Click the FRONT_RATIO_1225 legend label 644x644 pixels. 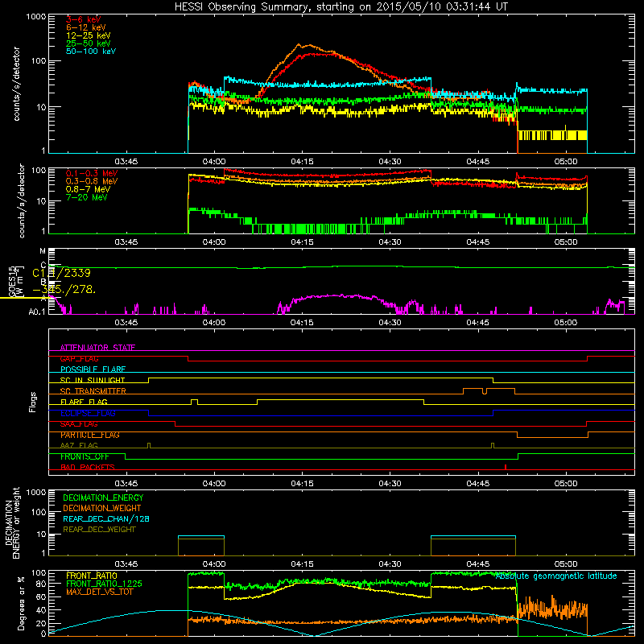click(104, 584)
